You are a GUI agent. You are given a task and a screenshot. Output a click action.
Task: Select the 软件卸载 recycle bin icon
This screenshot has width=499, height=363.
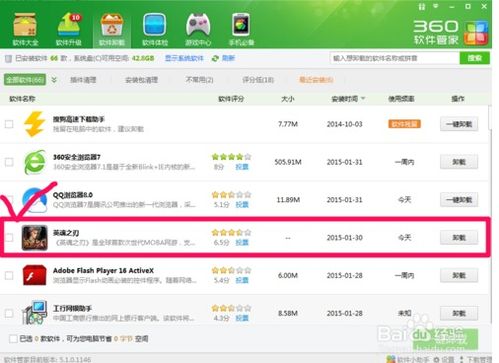[x=112, y=25]
